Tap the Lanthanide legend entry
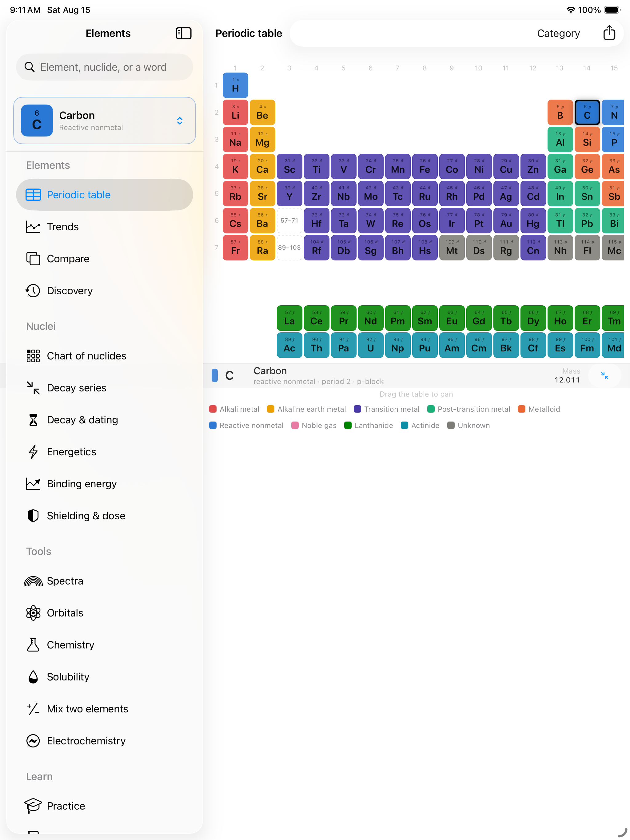The height and width of the screenshot is (840, 630). pos(369,425)
